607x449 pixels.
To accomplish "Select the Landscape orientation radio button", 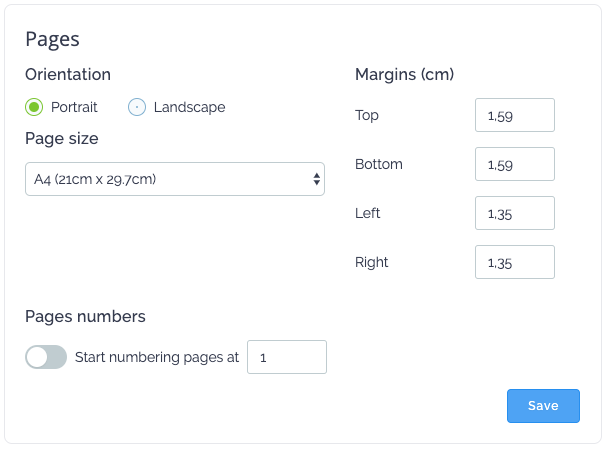I will pos(138,107).
